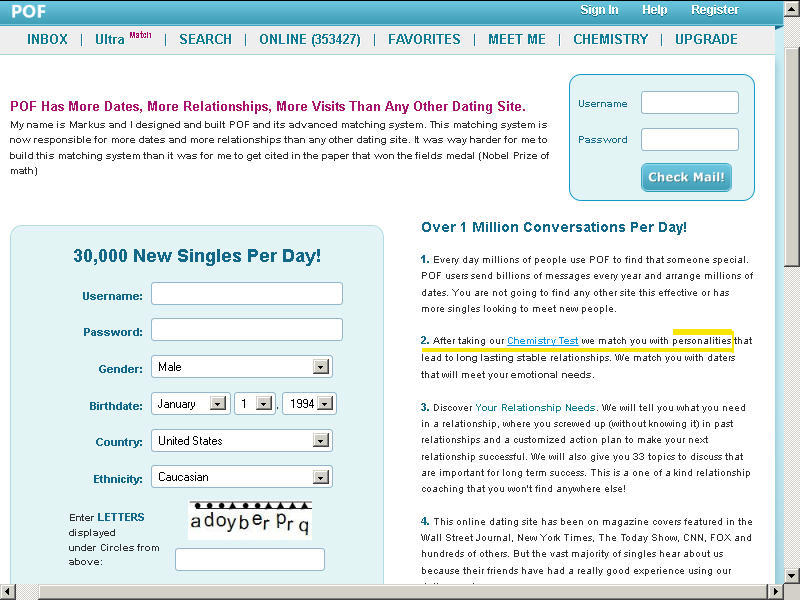The image size is (800, 600).
Task: Open Your Relationship Needs link
Action: (535, 408)
